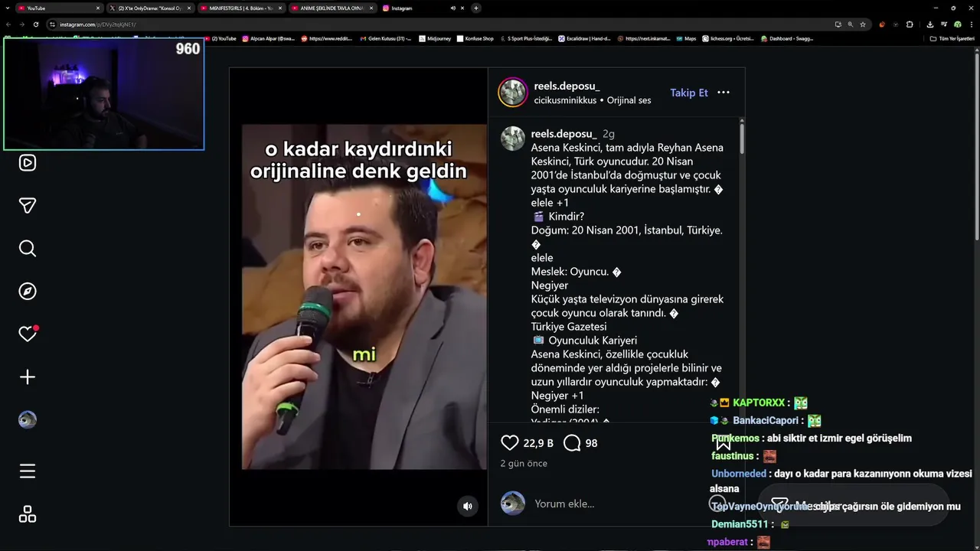
Task: Open post options three-dot menu
Action: 724,93
